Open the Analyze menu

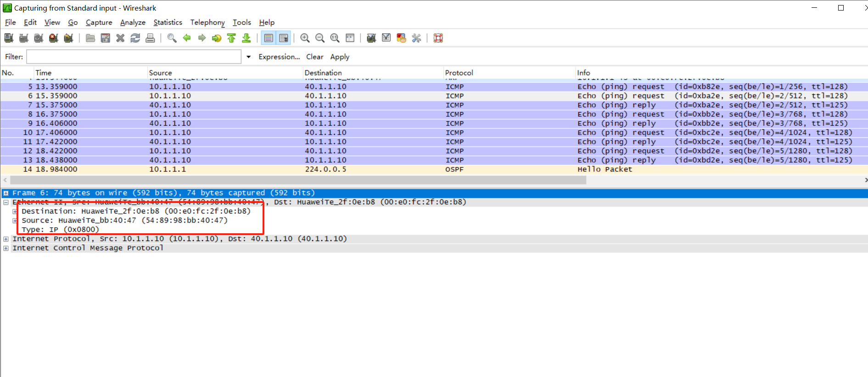[133, 23]
